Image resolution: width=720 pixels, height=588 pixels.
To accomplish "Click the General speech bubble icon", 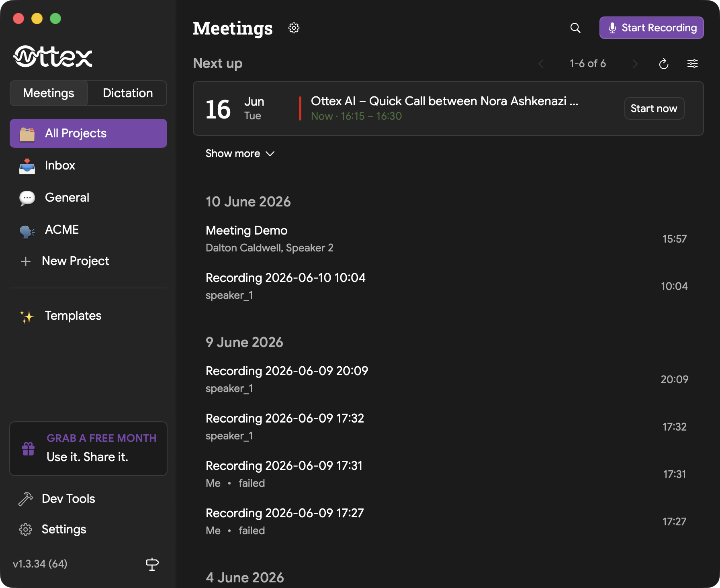I will click(x=27, y=198).
